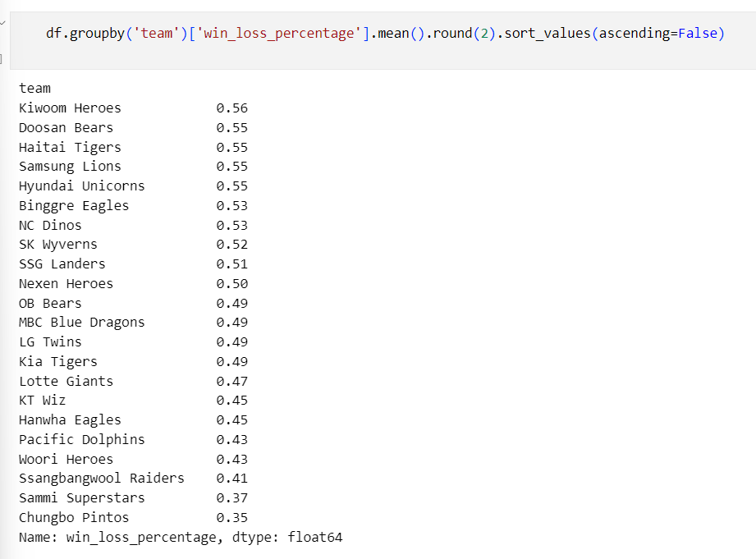
Task: Click 'win_loss_percentage' string in the code
Action: pyautogui.click(x=279, y=34)
